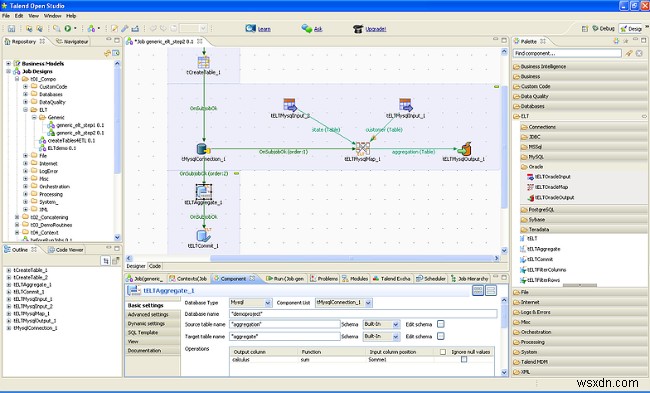Open the Documentation settings section

click(144, 350)
